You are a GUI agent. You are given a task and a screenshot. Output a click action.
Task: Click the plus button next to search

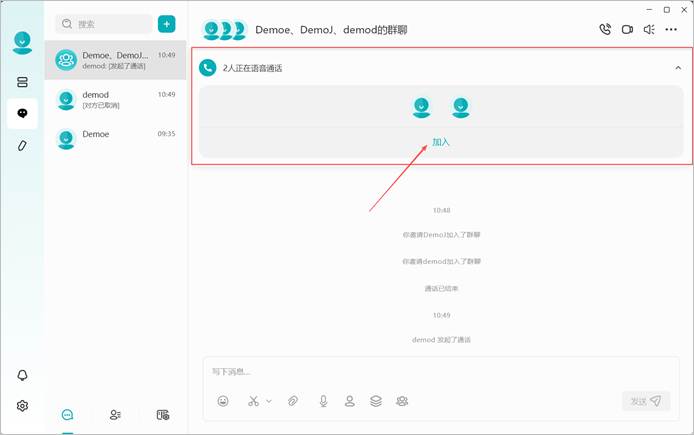166,24
